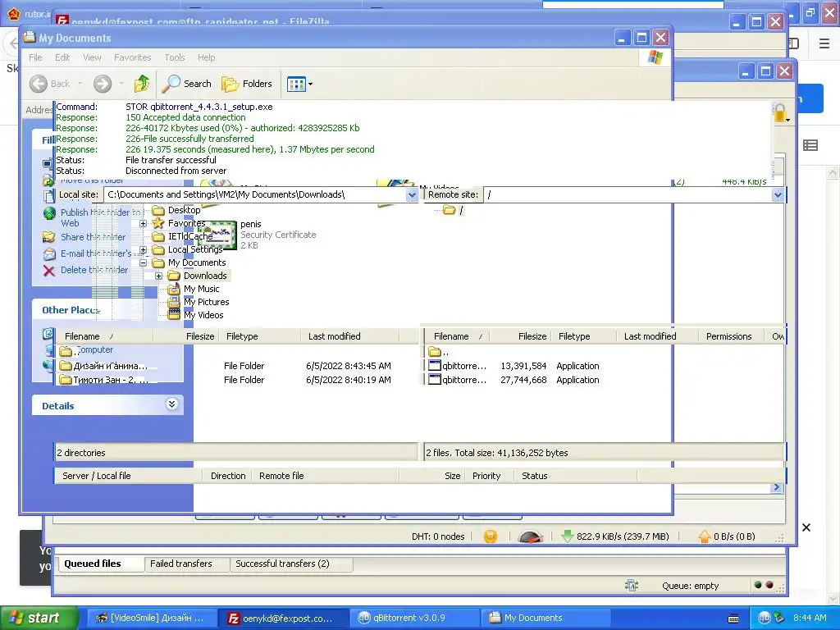Select the Favorites star icon in the local tree
Image resolution: width=840 pixels, height=630 pixels.
(158, 223)
